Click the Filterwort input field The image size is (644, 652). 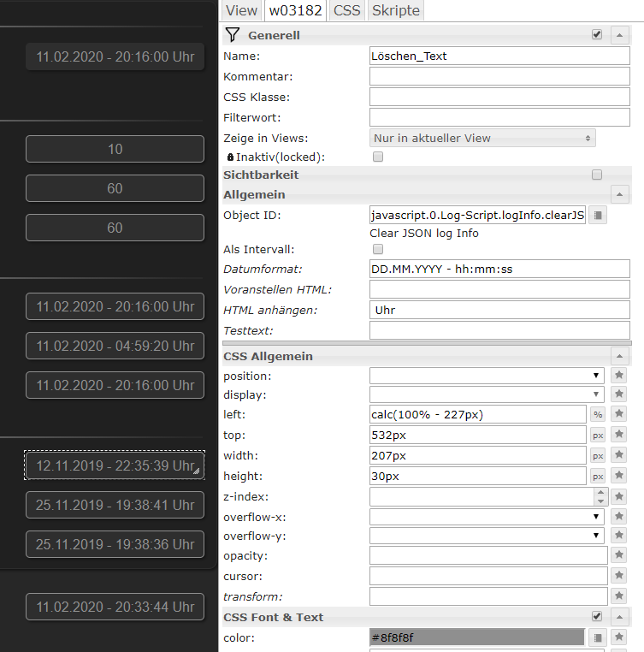coord(499,118)
